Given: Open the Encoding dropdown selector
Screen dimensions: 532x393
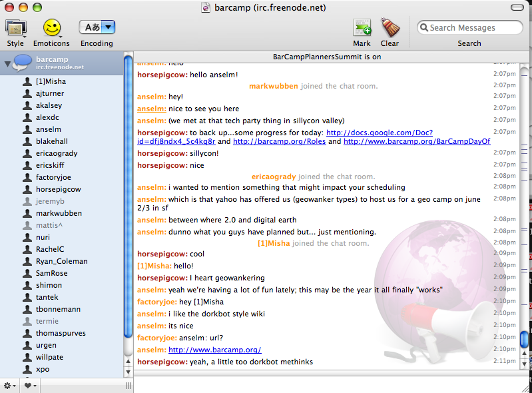Looking at the screenshot, I should [97, 27].
